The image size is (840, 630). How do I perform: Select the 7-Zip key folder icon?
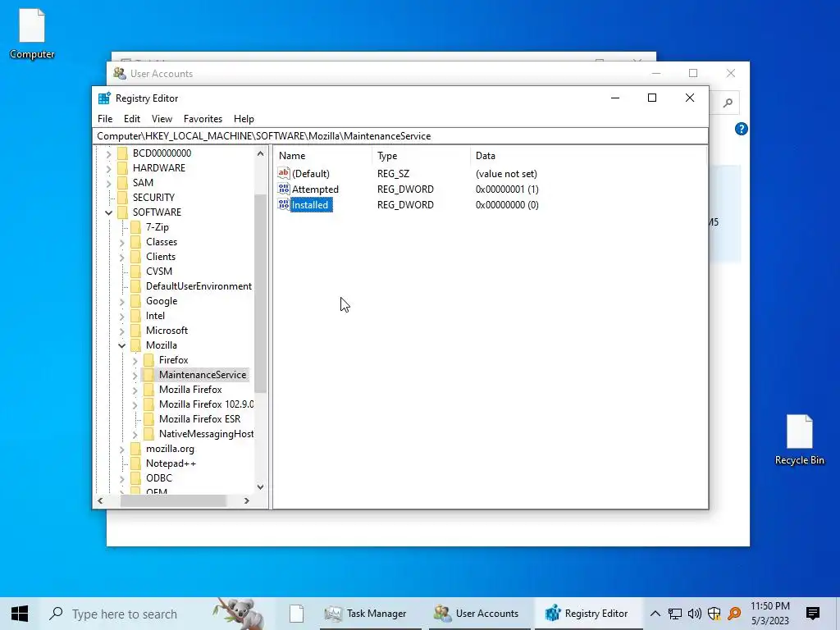[135, 227]
